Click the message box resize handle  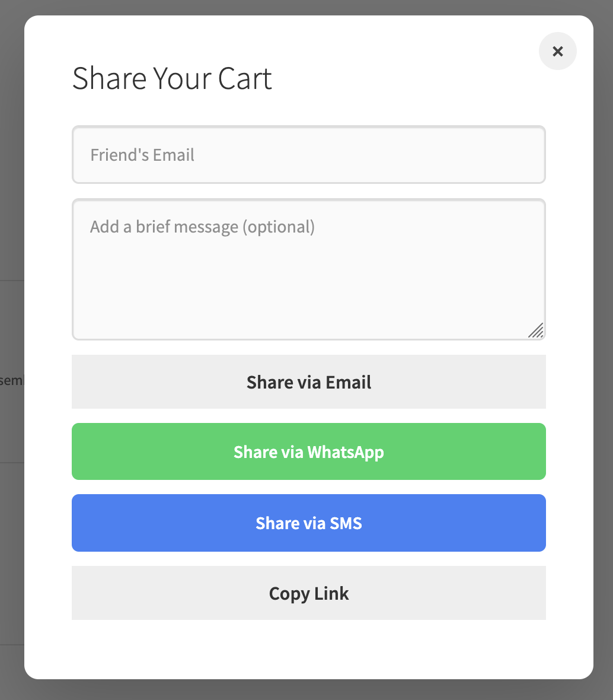pyautogui.click(x=536, y=330)
